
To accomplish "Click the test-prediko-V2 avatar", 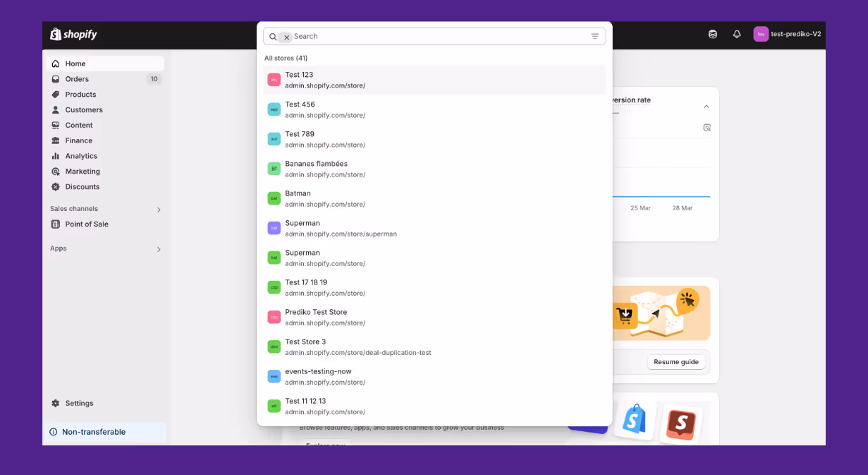I will (x=761, y=34).
